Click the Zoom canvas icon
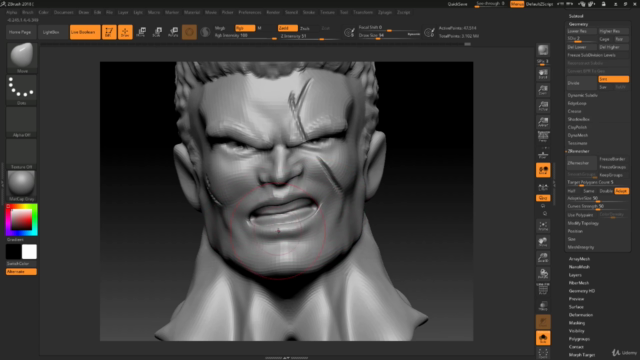This screenshot has height=360, width=640. tap(543, 90)
